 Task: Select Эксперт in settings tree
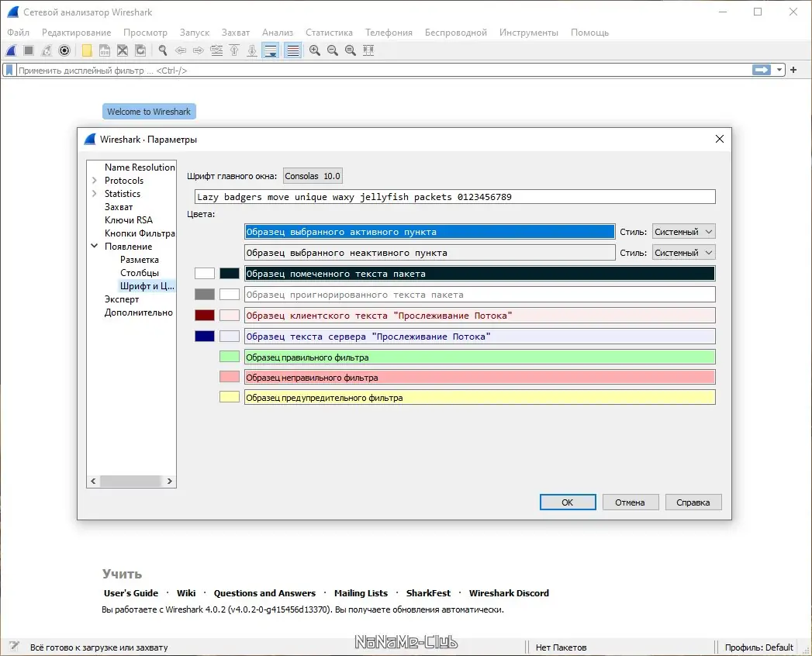(122, 299)
